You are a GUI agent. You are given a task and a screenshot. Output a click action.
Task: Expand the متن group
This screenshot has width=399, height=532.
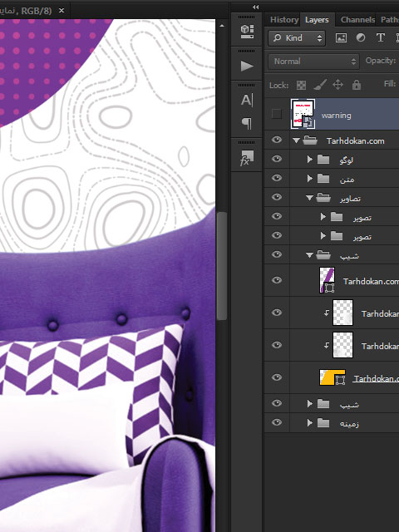pos(309,178)
